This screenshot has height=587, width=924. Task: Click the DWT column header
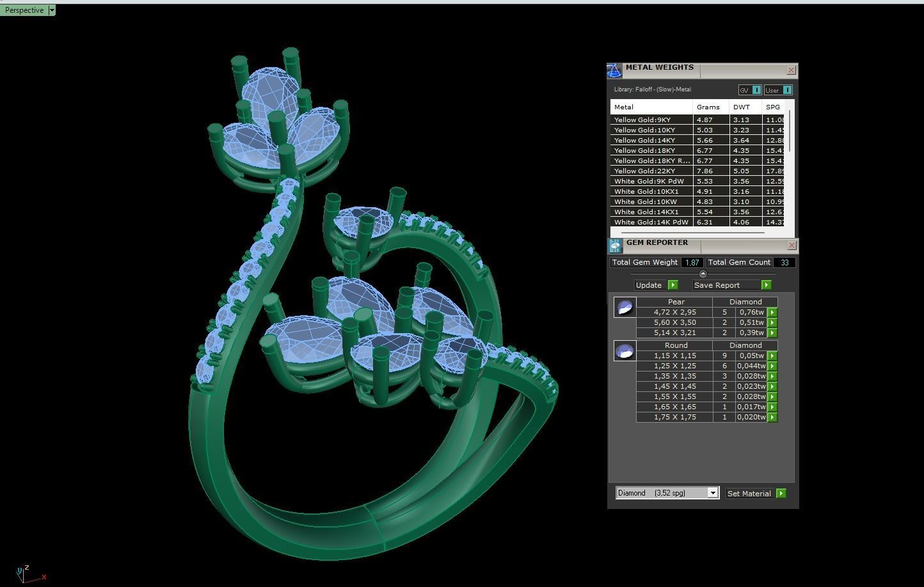(x=745, y=107)
